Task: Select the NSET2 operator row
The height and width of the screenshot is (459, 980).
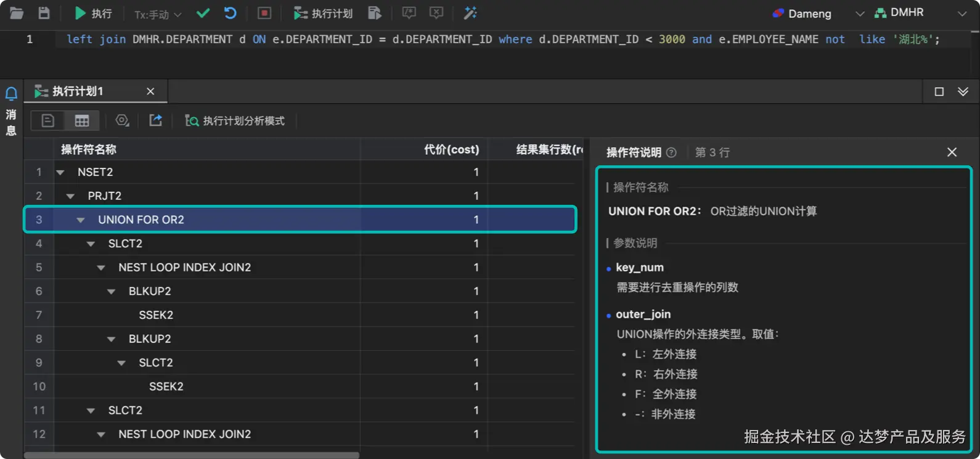Action: point(300,172)
